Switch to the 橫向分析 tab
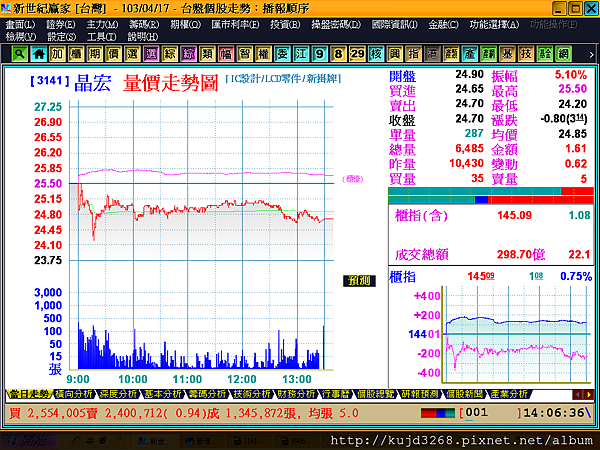This screenshot has height=450, width=600. [73, 394]
